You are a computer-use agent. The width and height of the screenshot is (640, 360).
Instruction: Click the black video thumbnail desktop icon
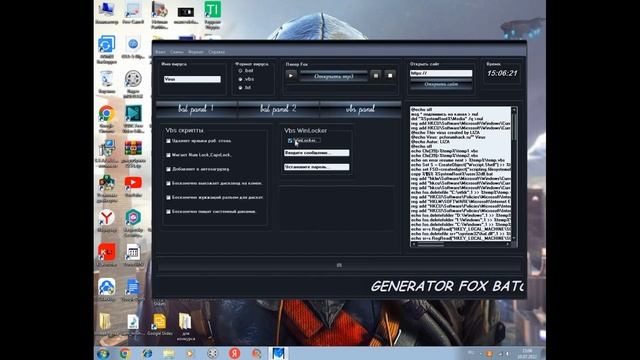tap(186, 15)
